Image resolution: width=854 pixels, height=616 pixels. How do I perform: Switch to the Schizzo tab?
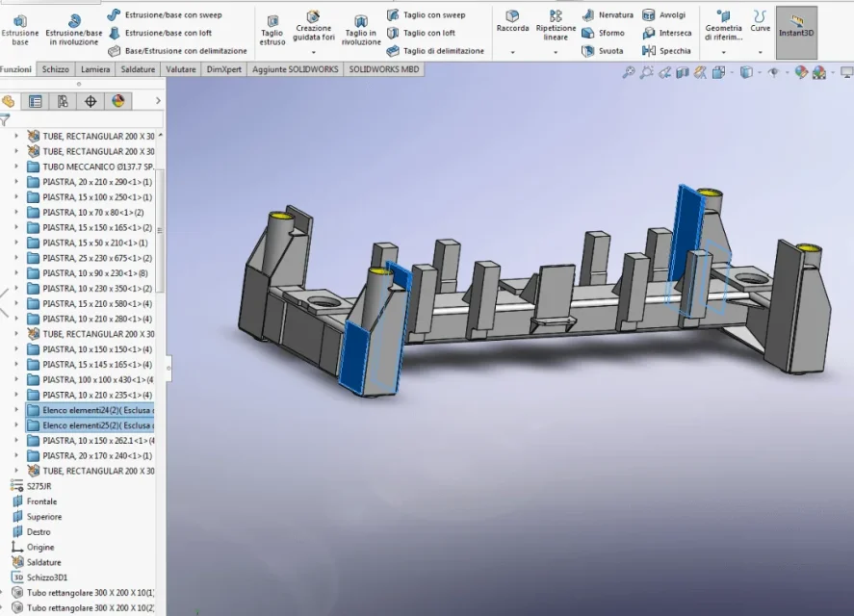tap(56, 69)
